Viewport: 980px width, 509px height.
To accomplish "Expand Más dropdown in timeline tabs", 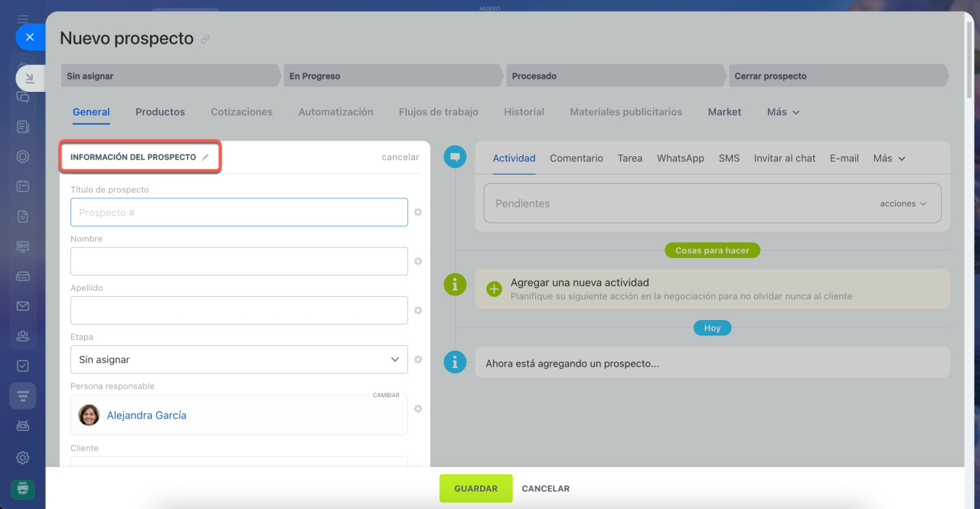I will [x=890, y=158].
